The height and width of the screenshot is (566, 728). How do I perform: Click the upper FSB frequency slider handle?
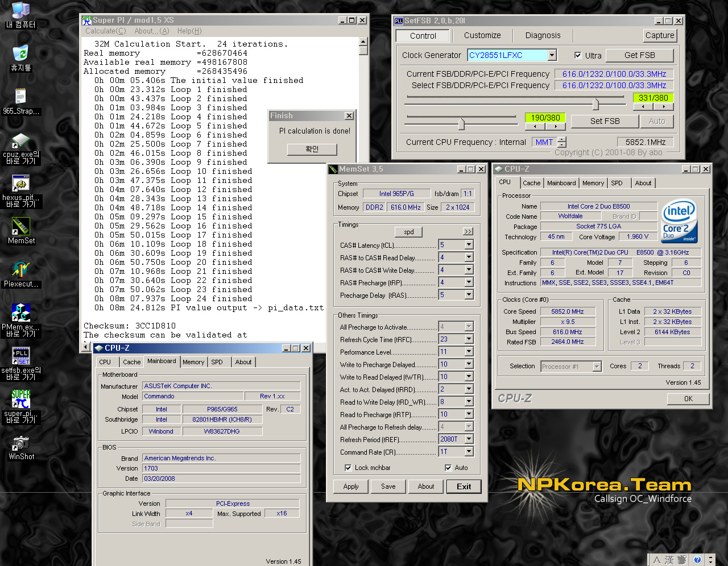(595, 105)
